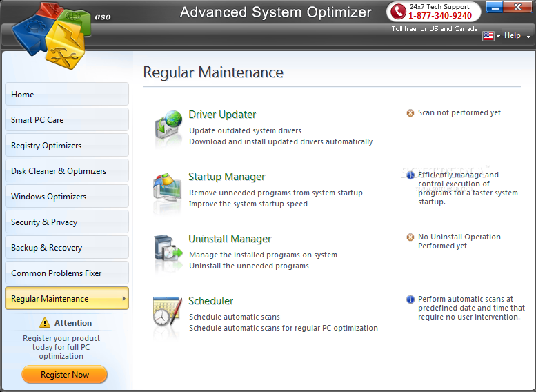The height and width of the screenshot is (392, 536).
Task: Open the Scheduler link
Action: 211,301
